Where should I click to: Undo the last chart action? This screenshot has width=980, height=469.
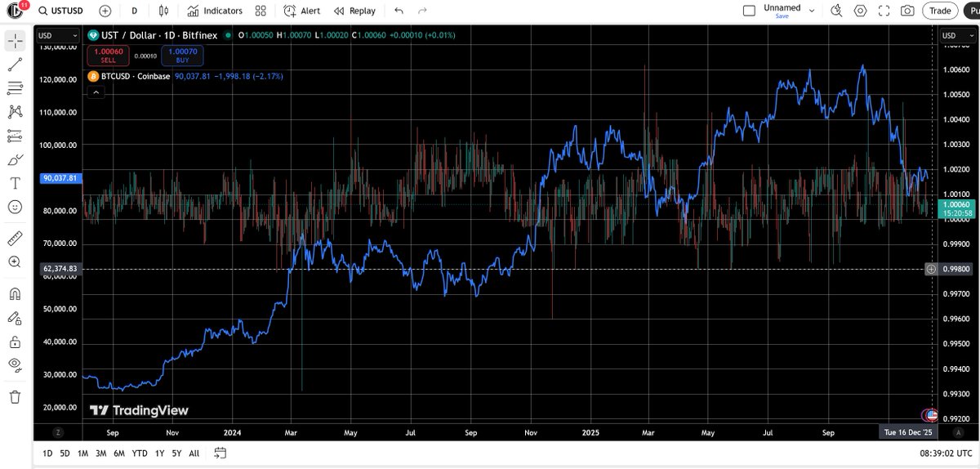point(399,11)
